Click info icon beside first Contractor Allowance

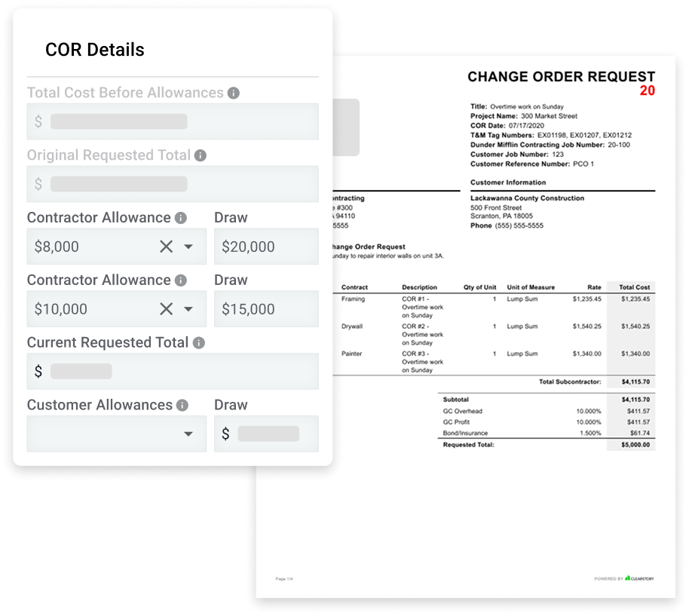tap(181, 218)
